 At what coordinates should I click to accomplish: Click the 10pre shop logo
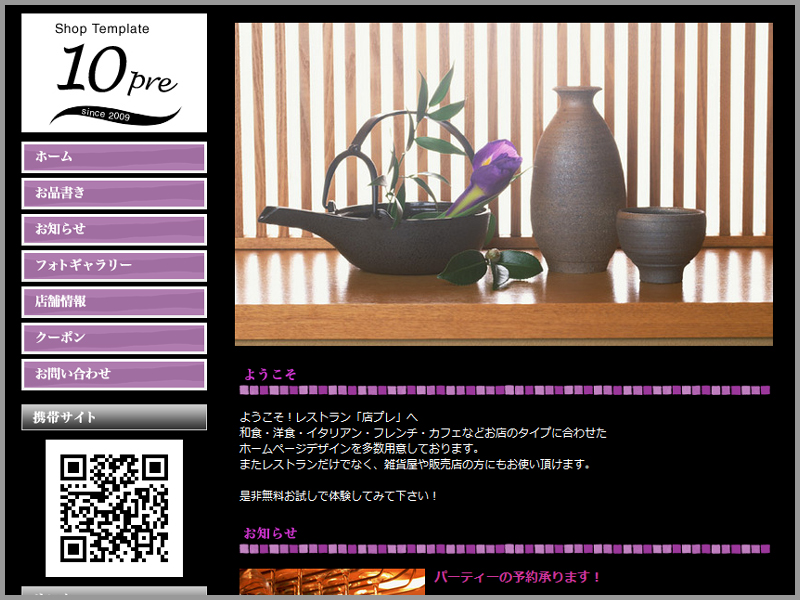point(114,72)
